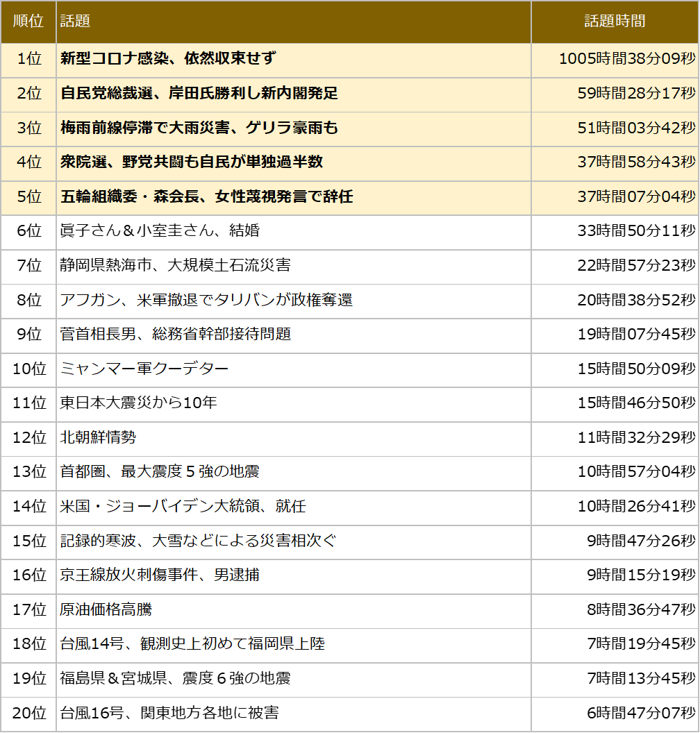Click the time 9時間15分19秒
This screenshot has height=733, width=700.
point(641,575)
